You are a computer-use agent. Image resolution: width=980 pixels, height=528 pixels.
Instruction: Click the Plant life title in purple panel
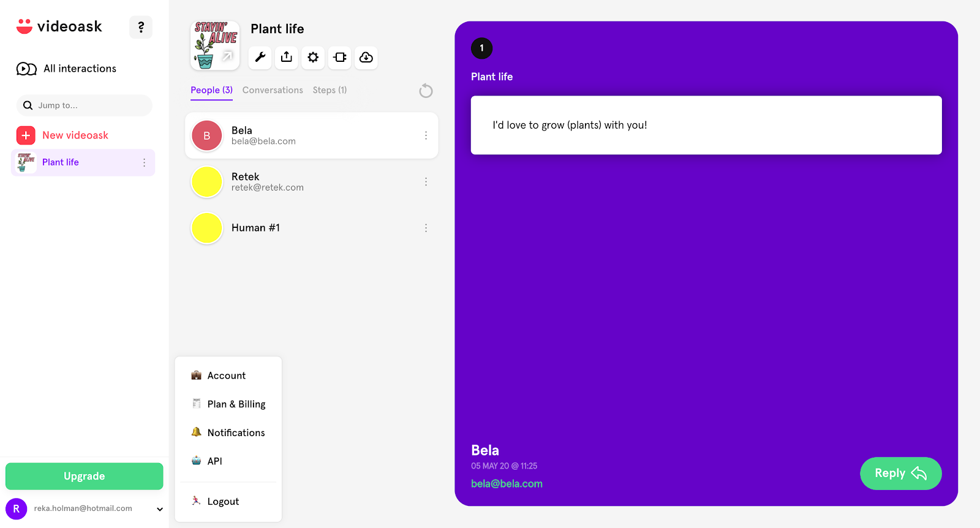click(x=492, y=77)
